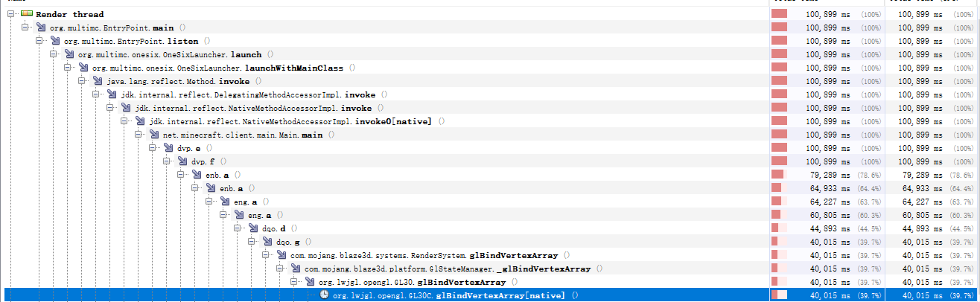Click the arrow icon beside GlStateManager._glBindVertexArray
980x302 pixels.
[x=297, y=269]
